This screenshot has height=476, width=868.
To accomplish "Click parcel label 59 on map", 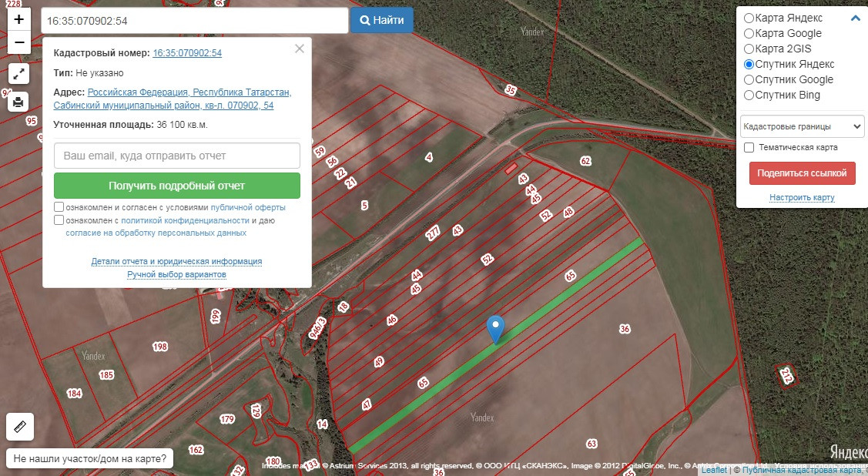I will (320, 151).
